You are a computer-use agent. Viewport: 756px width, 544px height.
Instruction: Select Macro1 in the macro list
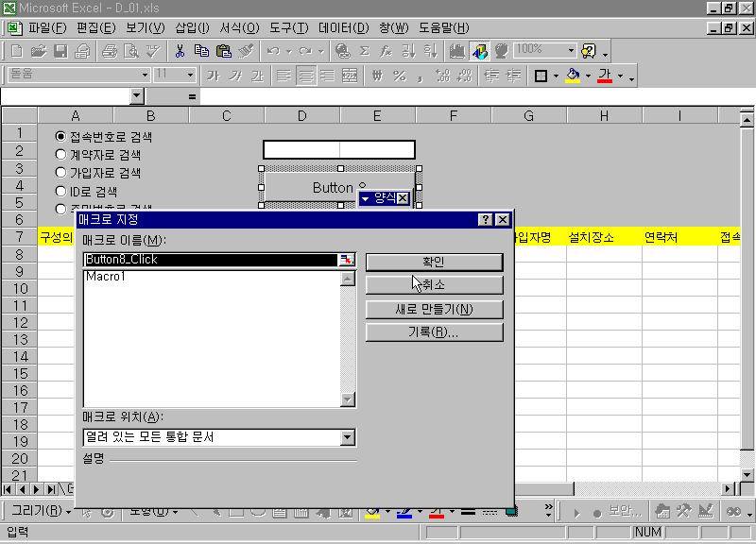click(x=106, y=277)
